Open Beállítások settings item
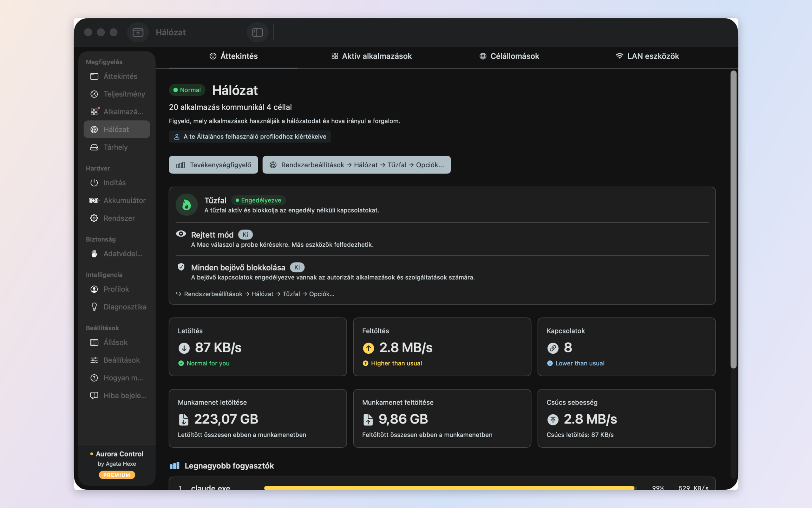The height and width of the screenshot is (508, 812). [x=117, y=360]
